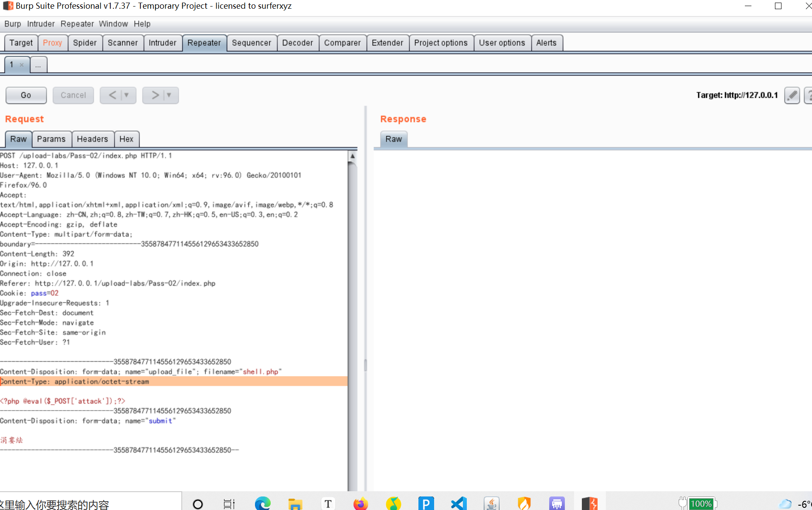The height and width of the screenshot is (510, 812).
Task: Switch to the Extender tab
Action: [x=387, y=43]
